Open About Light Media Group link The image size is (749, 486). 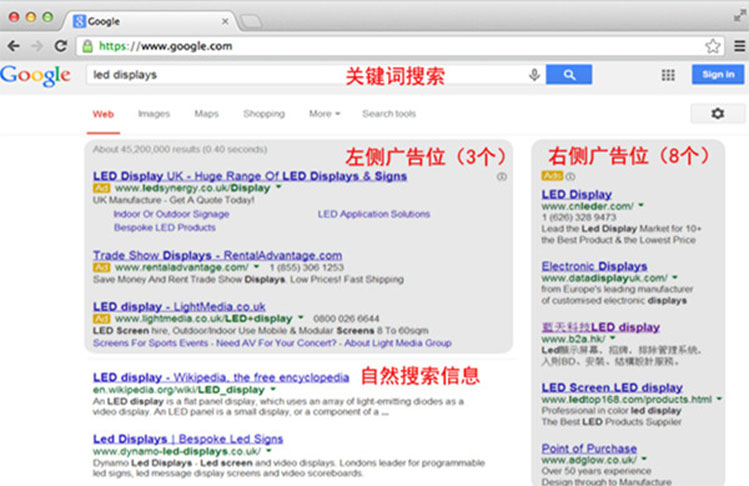[x=398, y=343]
